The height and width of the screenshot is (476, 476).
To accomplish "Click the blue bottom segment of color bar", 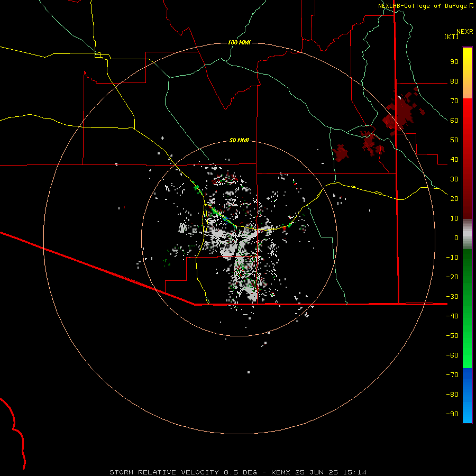I will point(467,396).
